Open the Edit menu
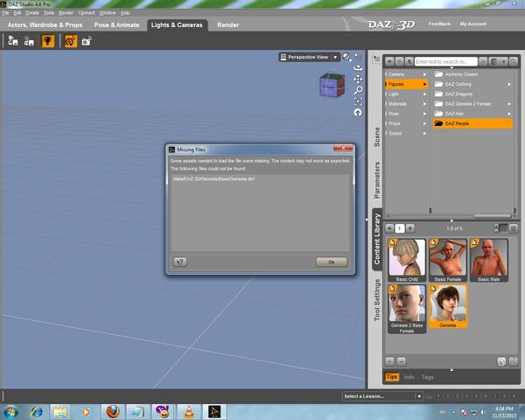The height and width of the screenshot is (420, 525). pos(17,13)
